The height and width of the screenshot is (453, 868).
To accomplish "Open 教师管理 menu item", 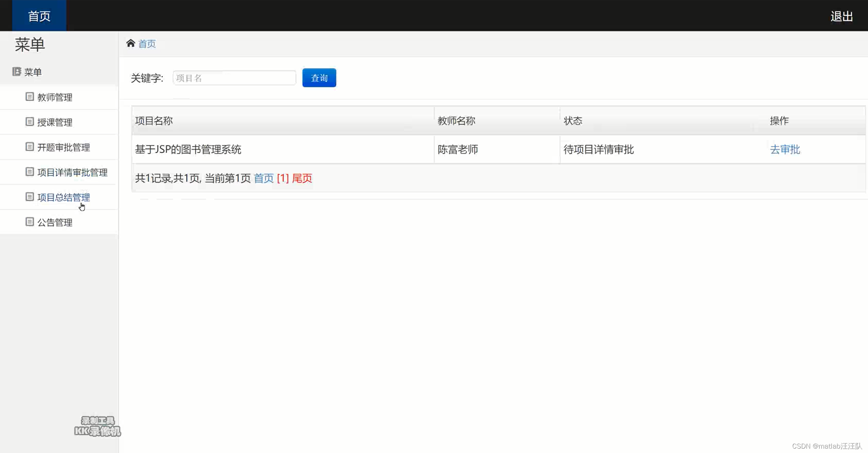I will 55,97.
